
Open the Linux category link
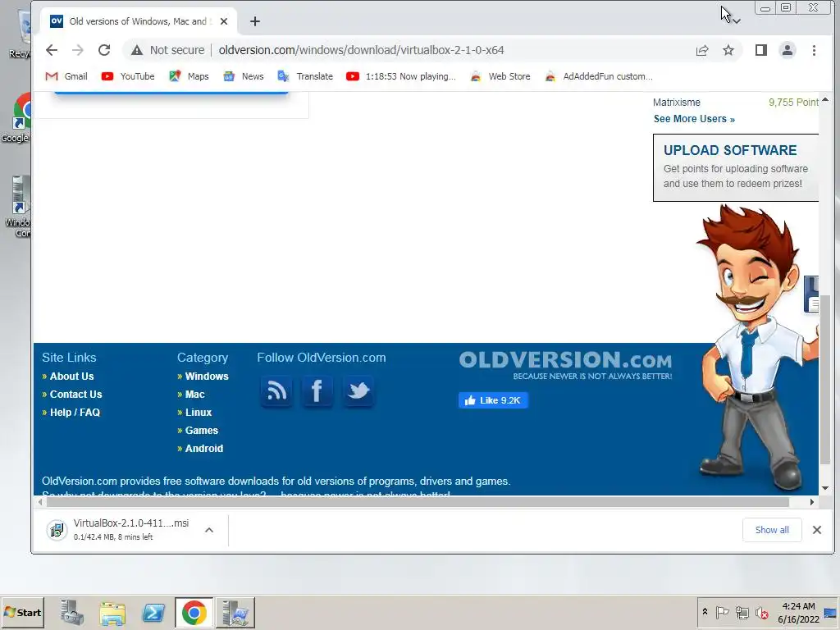coord(199,413)
